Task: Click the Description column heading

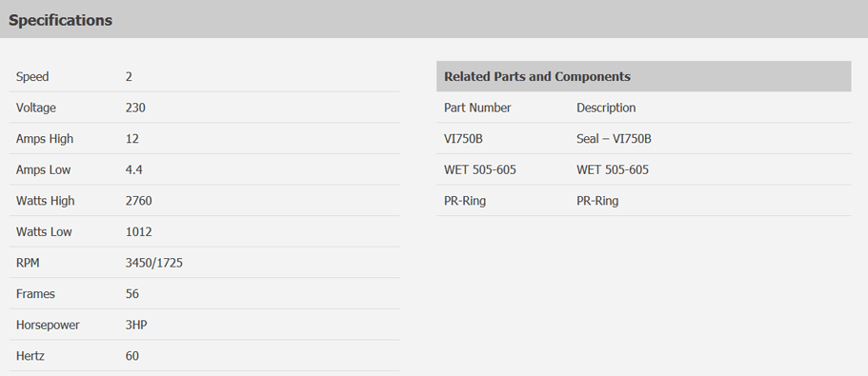Action: [x=606, y=108]
